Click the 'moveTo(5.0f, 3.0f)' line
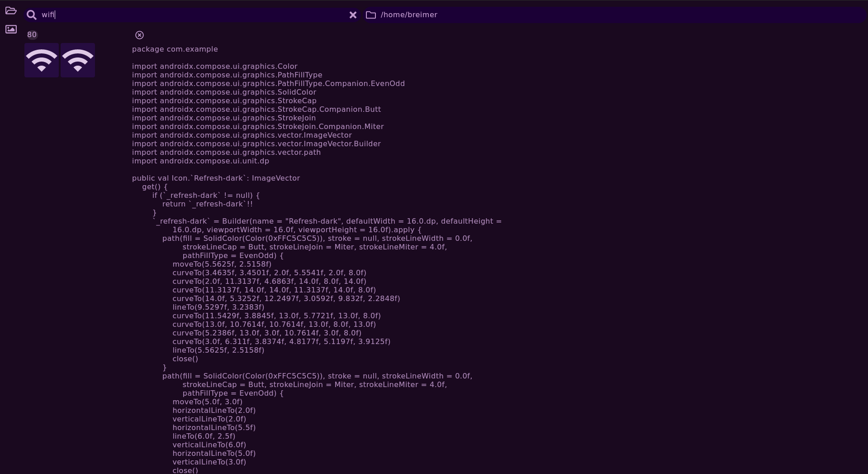Viewport: 868px width, 474px height. [x=207, y=402]
